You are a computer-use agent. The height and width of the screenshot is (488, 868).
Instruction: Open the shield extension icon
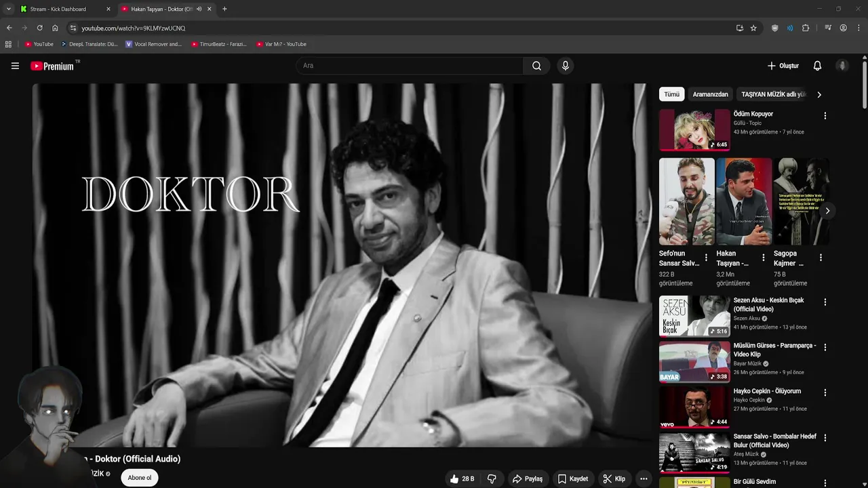775,28
